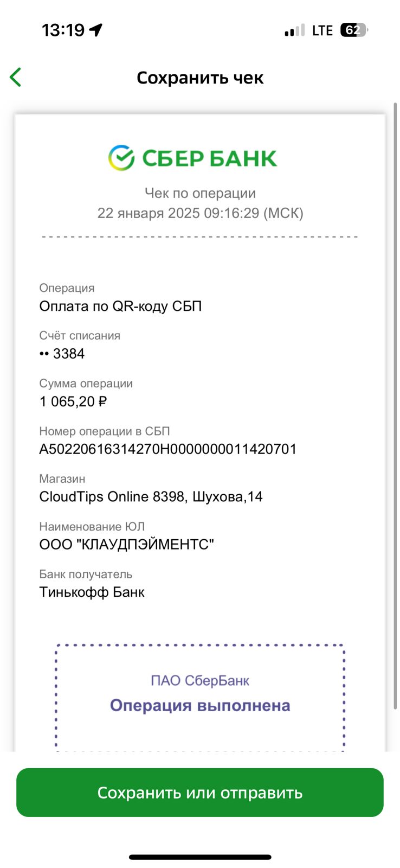Tap the receipt date 22 января 2025
This screenshot has height=868, width=400.
tap(149, 213)
